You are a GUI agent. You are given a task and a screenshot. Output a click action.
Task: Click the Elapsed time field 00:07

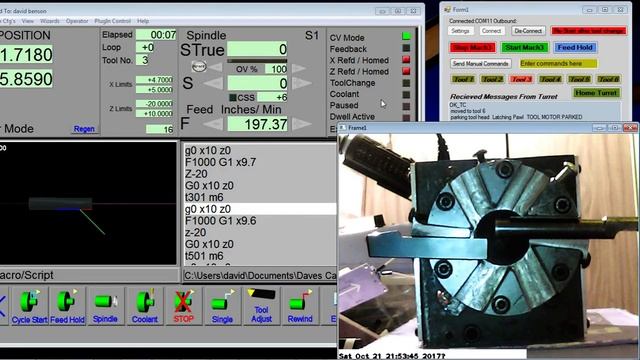point(156,35)
